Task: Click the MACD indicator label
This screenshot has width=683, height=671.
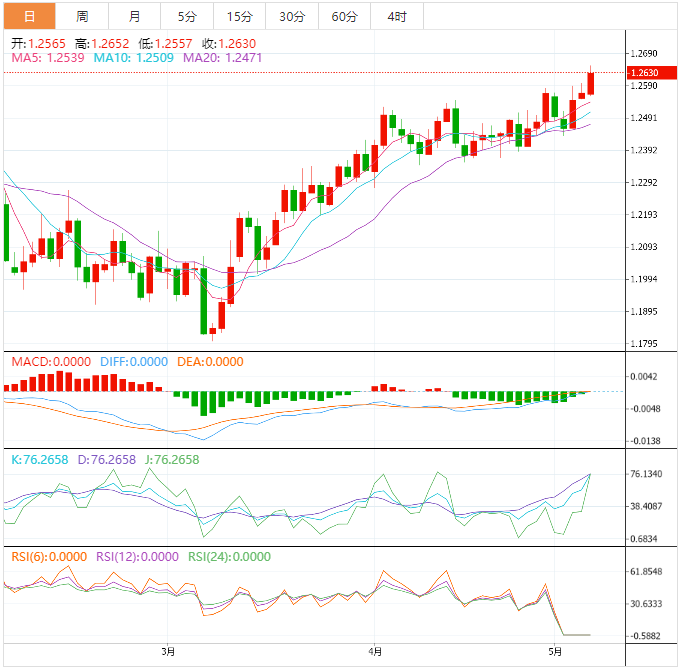Action: click(x=50, y=362)
